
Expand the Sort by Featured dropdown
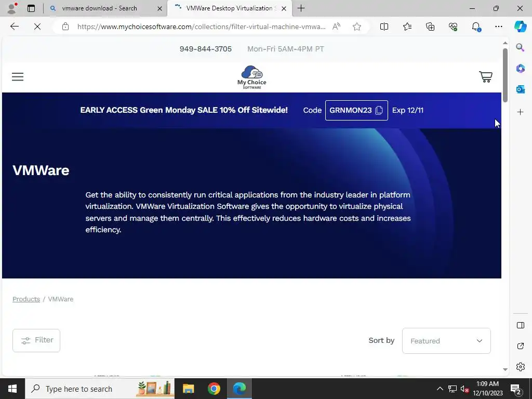tap(446, 341)
